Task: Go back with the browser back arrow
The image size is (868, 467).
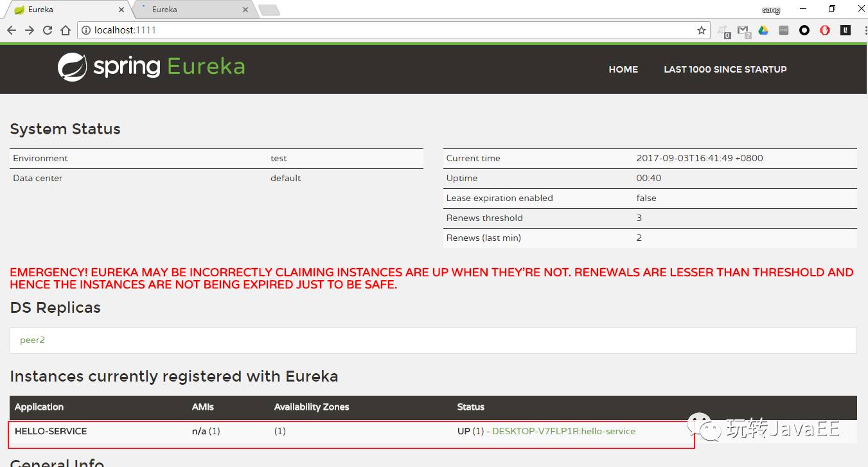Action: tap(12, 30)
